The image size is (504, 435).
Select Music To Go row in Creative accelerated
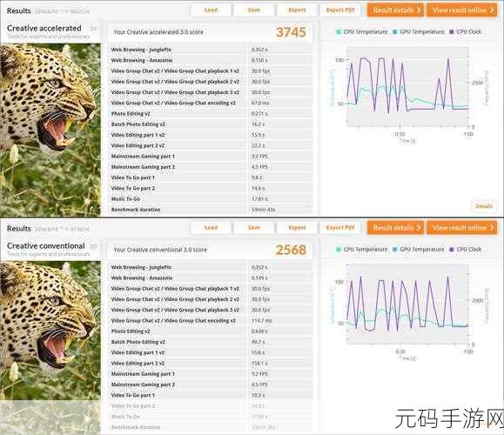pyautogui.click(x=211, y=199)
